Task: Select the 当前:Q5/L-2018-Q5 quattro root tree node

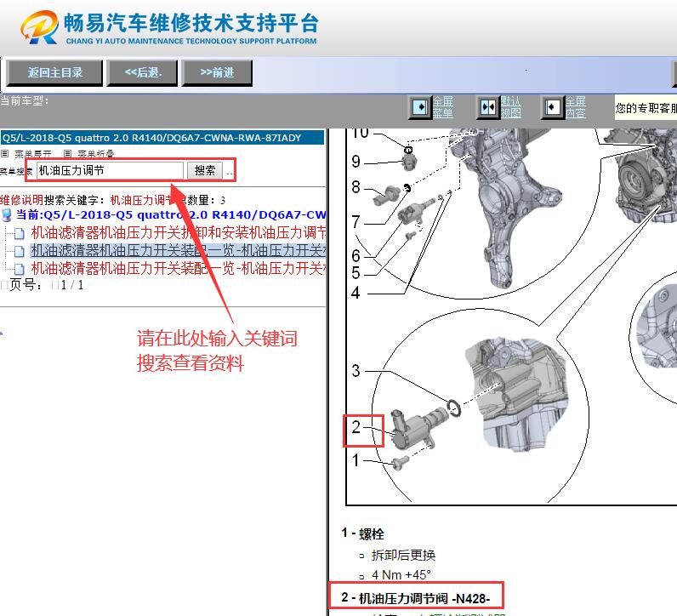Action: click(171, 214)
